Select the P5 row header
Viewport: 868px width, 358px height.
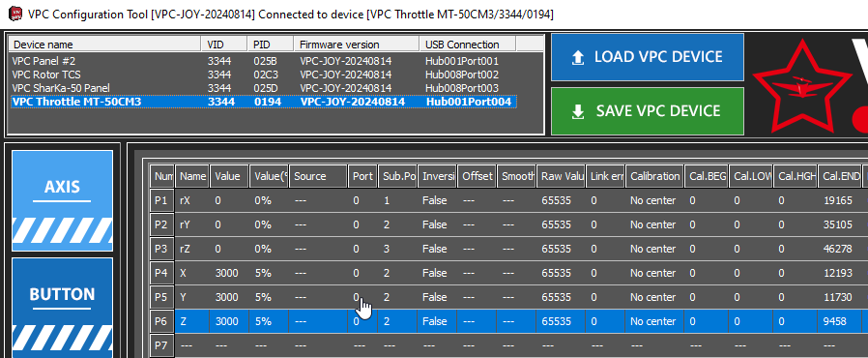tap(162, 297)
